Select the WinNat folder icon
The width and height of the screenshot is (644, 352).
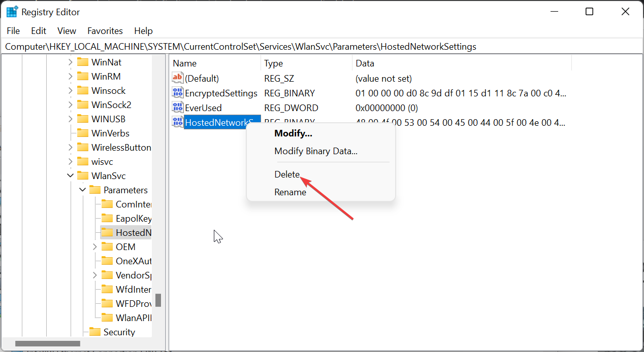click(x=83, y=62)
